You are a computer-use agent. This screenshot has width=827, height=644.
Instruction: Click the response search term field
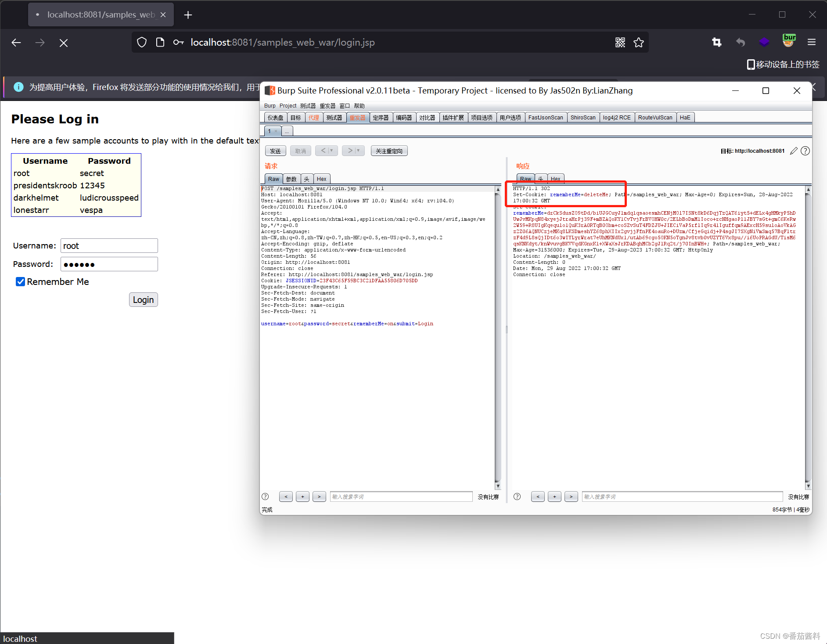tap(683, 496)
